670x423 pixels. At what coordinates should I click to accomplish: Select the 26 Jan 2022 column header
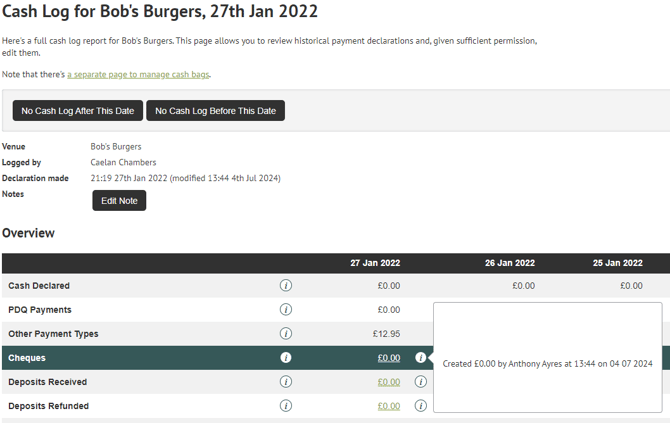pyautogui.click(x=510, y=263)
